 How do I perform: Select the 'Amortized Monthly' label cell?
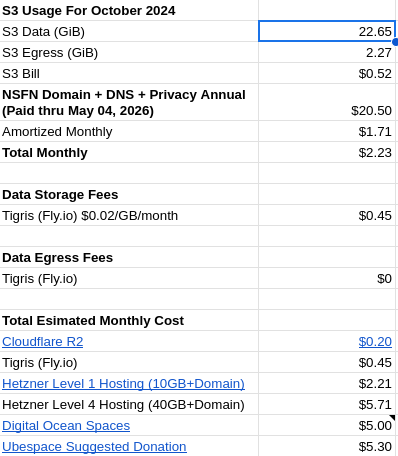[x=129, y=131]
